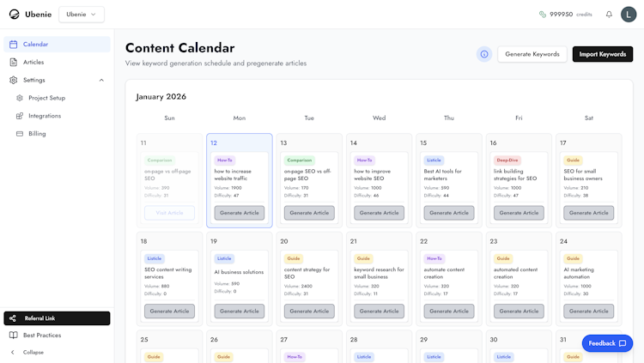Open the Referral Link
This screenshot has width=644, height=363.
pos(57,318)
